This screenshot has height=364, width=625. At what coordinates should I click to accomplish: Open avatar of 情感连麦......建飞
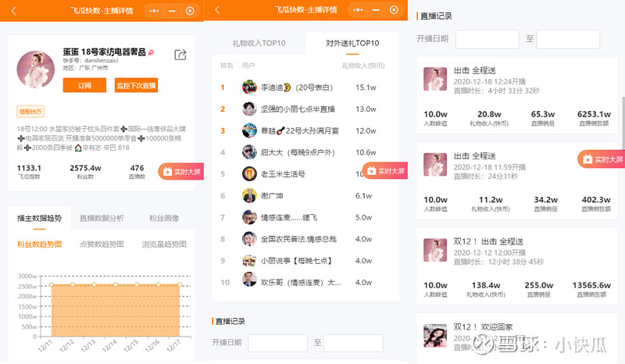coord(249,217)
